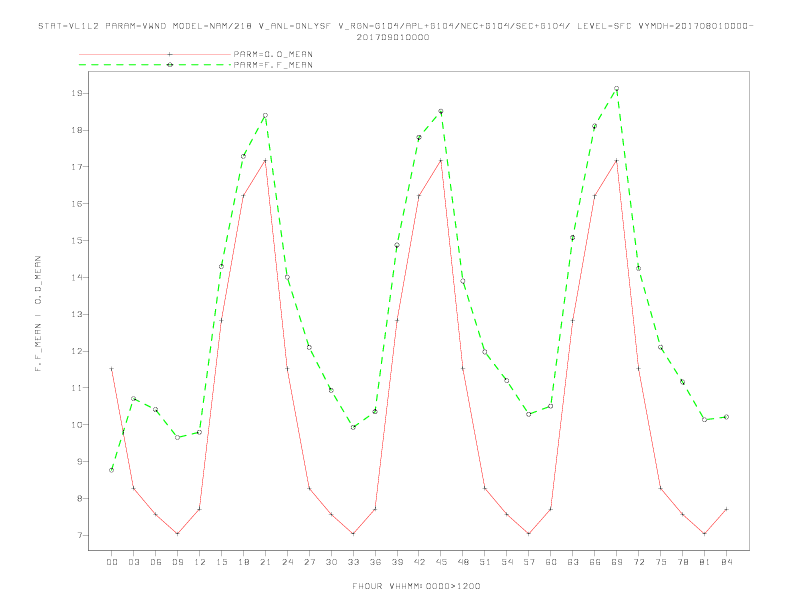Select the green circle marker at hour 57
This screenshot has width=792, height=612.
(529, 414)
